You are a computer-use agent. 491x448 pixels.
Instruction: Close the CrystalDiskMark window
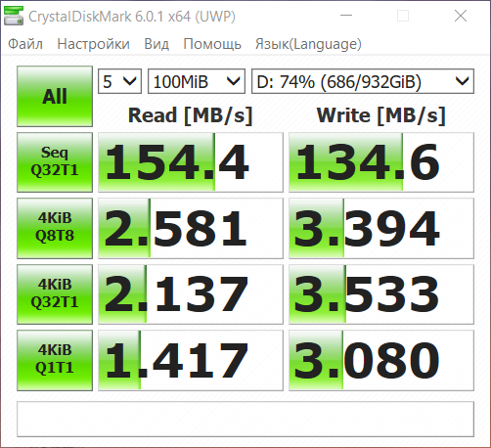click(x=461, y=16)
